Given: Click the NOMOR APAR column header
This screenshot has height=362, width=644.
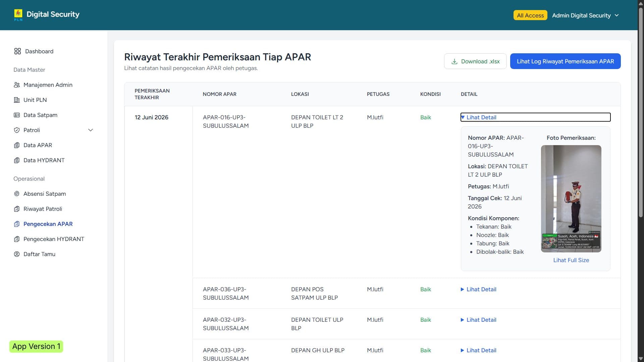Looking at the screenshot, I should coord(219,94).
